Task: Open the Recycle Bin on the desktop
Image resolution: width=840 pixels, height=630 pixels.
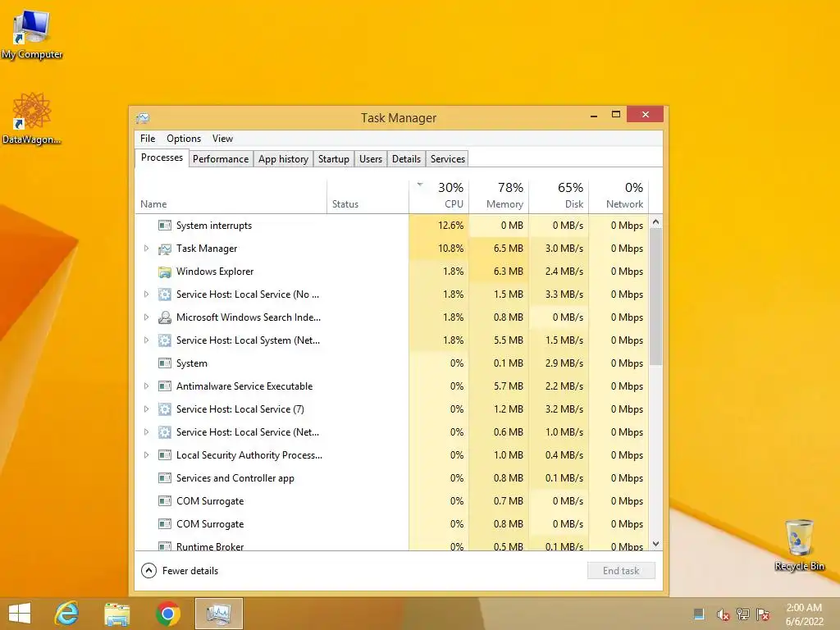Action: pos(799,545)
